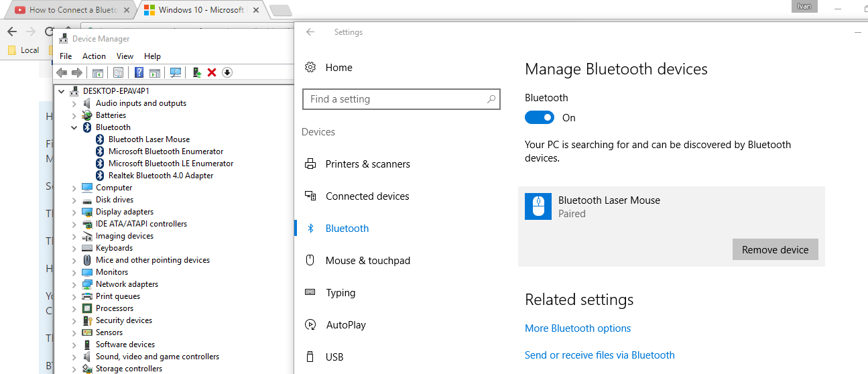Select Bluetooth Laser Mouse in device tree
This screenshot has width=868, height=374.
click(149, 139)
